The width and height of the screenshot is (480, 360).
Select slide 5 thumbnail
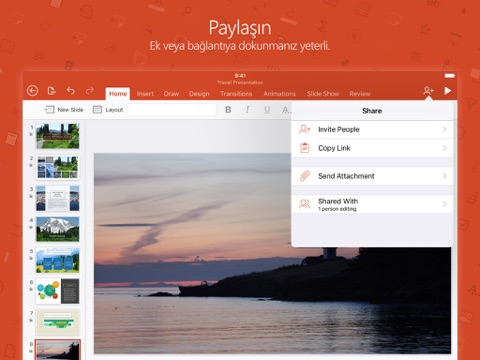[58, 260]
